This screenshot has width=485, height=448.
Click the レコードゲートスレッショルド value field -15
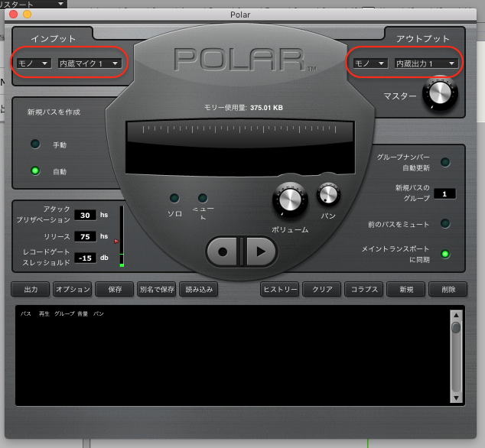pyautogui.click(x=85, y=258)
